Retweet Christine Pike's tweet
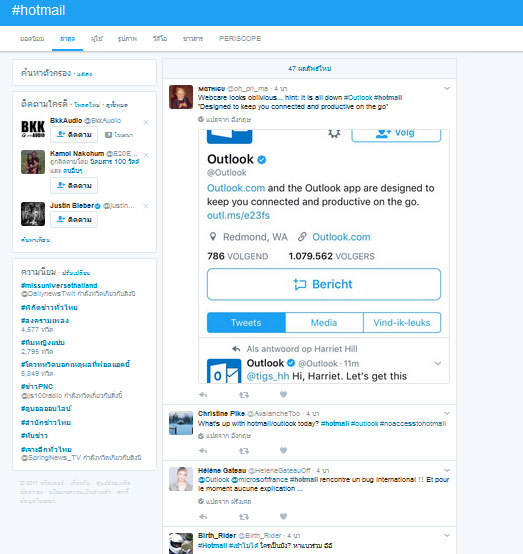Screen dimensions: 523x554 tap(244, 451)
